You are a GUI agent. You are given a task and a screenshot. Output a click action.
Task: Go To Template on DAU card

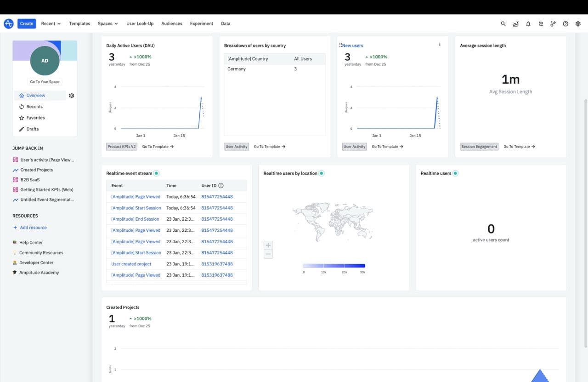click(158, 147)
